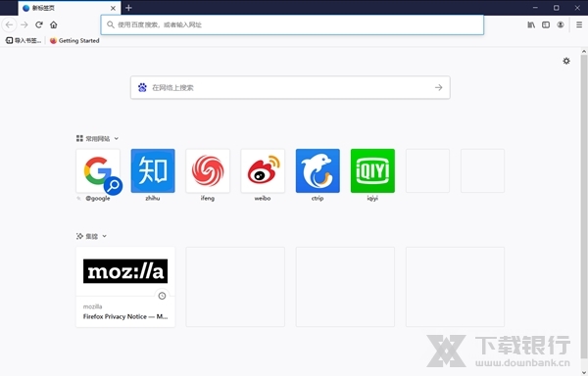
Task: Maximize the browser window
Action: (556, 8)
